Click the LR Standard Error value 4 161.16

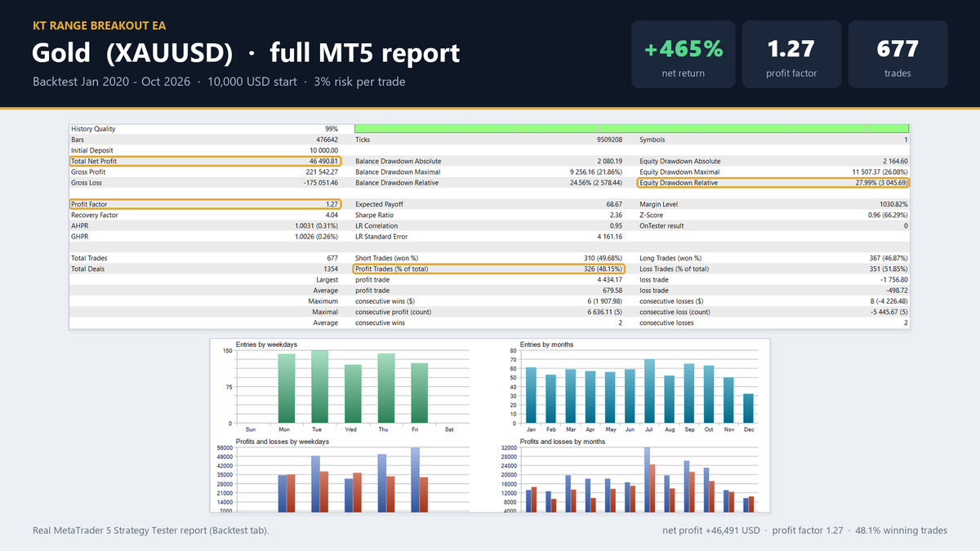609,237
